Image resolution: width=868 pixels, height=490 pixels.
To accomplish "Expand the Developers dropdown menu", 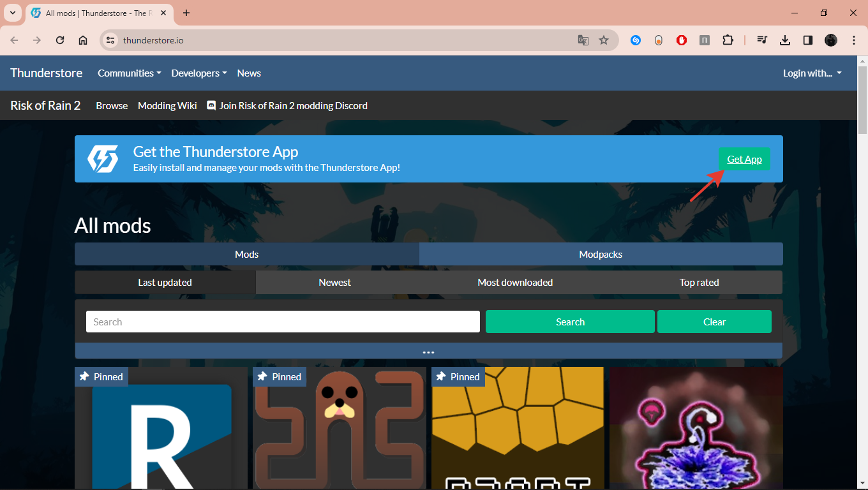I will point(199,73).
